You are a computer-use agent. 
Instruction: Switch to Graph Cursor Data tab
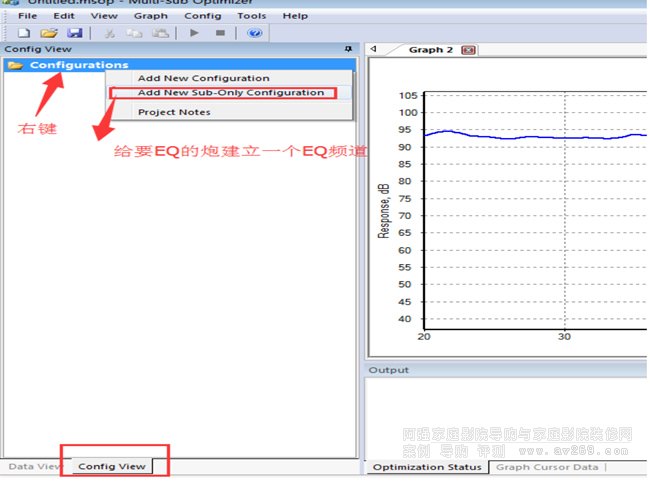point(546,467)
